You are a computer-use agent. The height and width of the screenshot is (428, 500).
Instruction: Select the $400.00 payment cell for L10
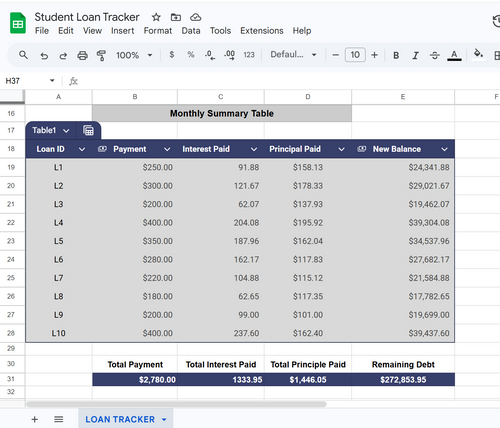click(135, 333)
